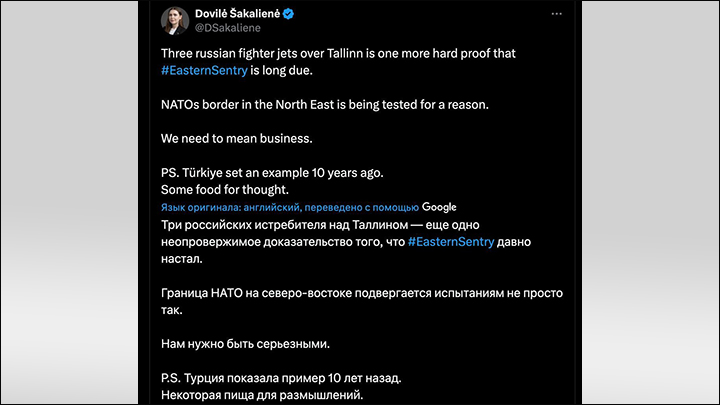The height and width of the screenshot is (405, 720).
Task: Click "Нам нужно быть серьезными." line
Action: point(245,345)
